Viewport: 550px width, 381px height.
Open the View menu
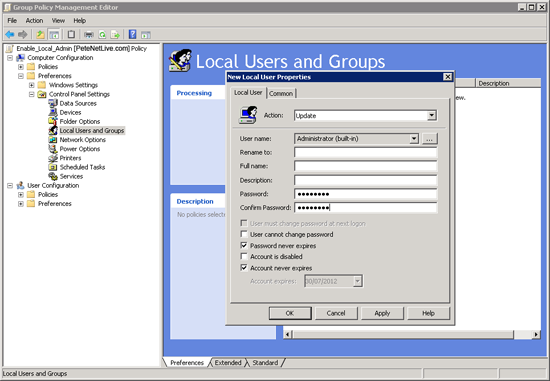click(x=58, y=20)
